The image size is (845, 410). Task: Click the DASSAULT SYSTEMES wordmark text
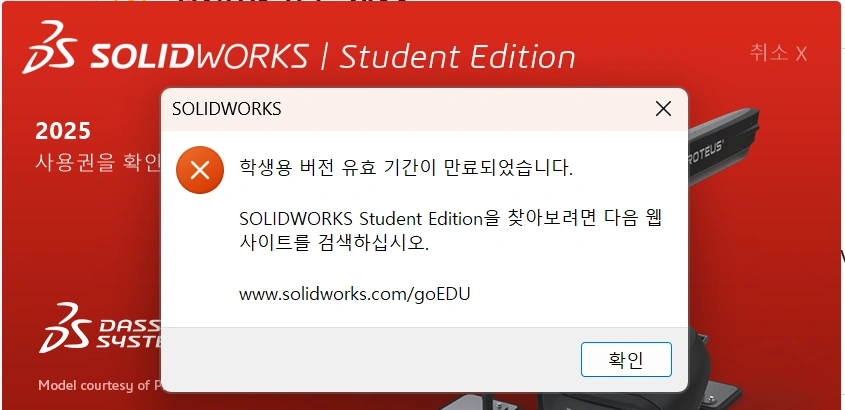130,334
